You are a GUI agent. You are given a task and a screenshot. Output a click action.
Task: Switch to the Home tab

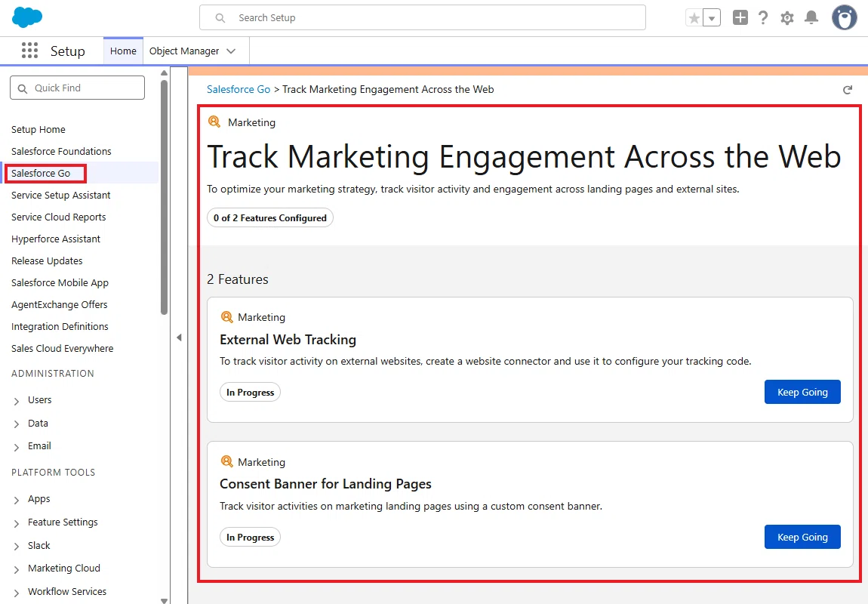click(123, 51)
